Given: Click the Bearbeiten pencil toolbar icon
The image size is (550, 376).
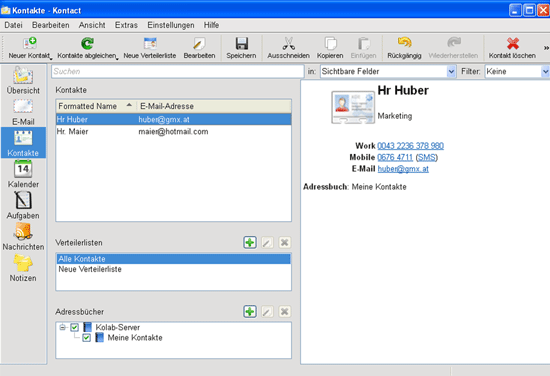Looking at the screenshot, I should [x=199, y=43].
